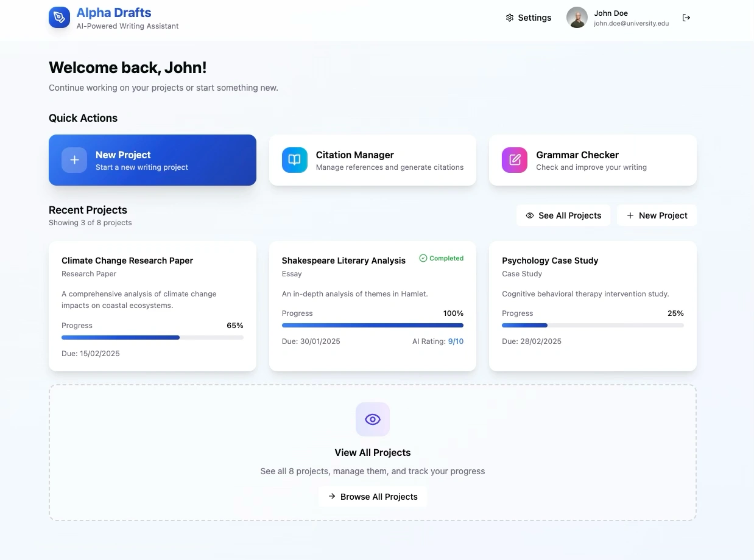Screen dimensions: 754x560
Task: Click the Cognitive behavioral therapy description text
Action: point(585,294)
